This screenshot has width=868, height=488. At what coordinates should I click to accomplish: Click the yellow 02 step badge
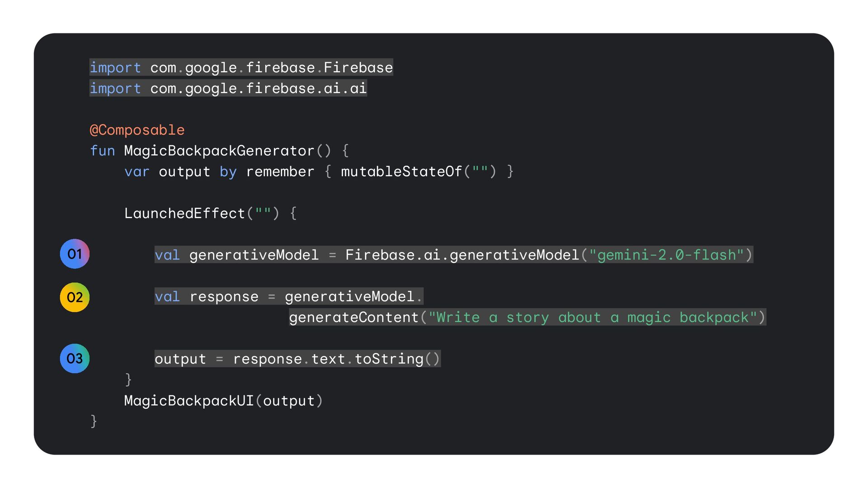(x=75, y=297)
